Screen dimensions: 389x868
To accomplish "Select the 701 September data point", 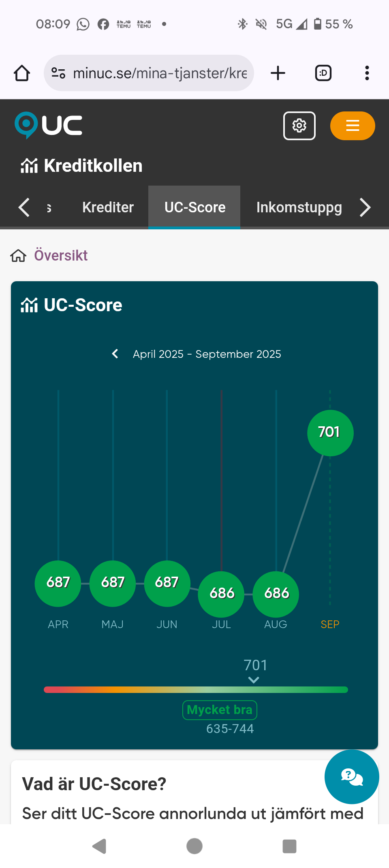I will [330, 433].
